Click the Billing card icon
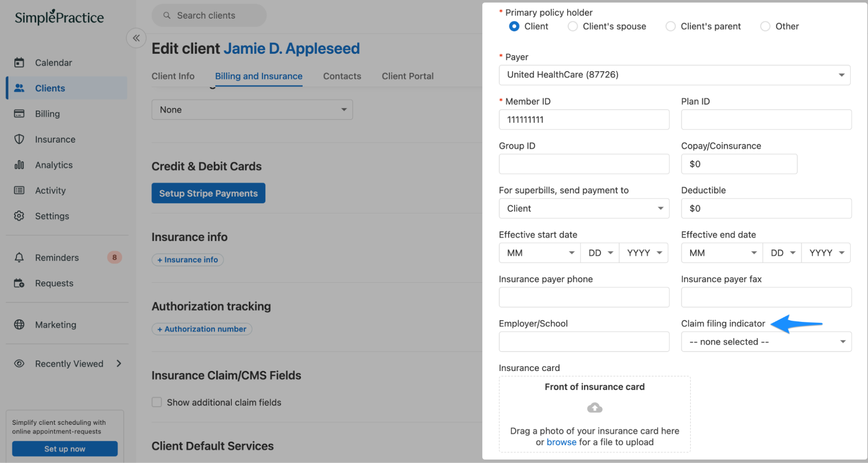Viewport: 868px width, 463px height. coord(19,114)
